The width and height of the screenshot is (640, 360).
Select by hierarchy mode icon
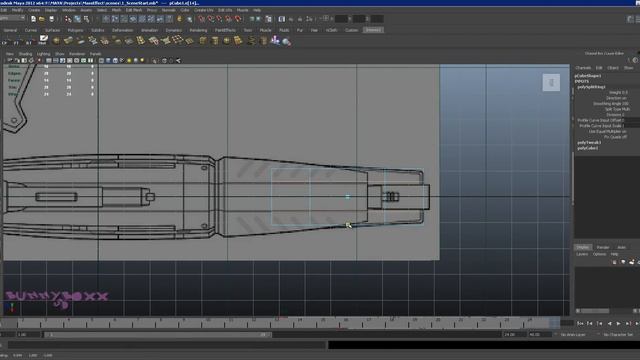68,19
